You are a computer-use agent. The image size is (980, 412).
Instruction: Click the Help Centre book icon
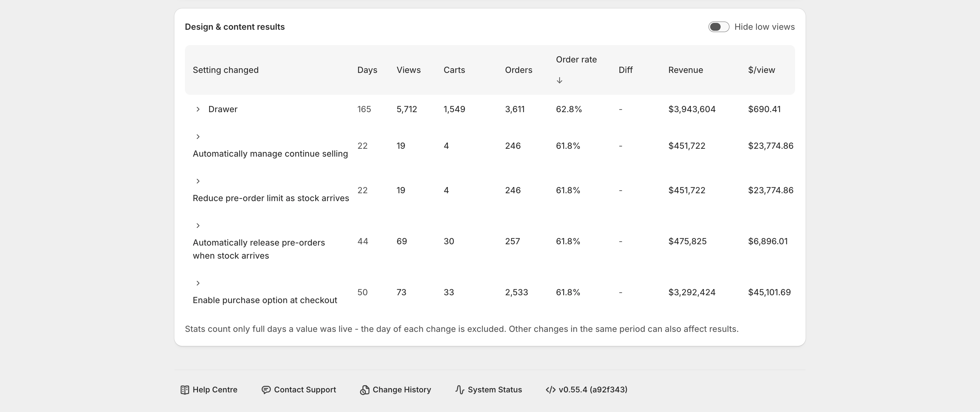point(185,390)
